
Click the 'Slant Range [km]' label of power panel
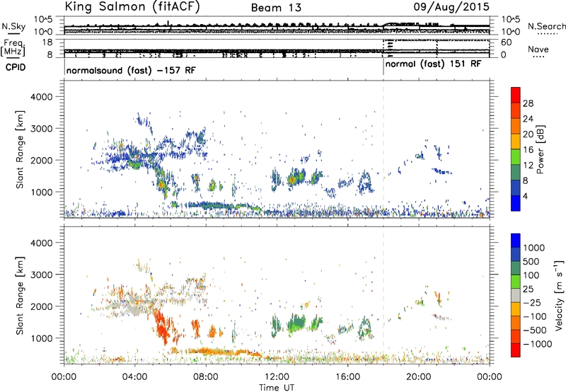click(20, 149)
